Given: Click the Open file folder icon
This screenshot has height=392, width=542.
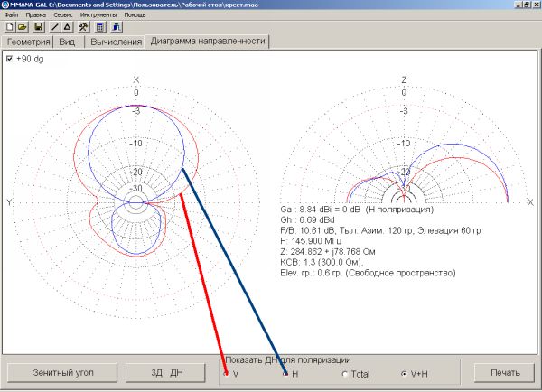Looking at the screenshot, I should point(23,27).
